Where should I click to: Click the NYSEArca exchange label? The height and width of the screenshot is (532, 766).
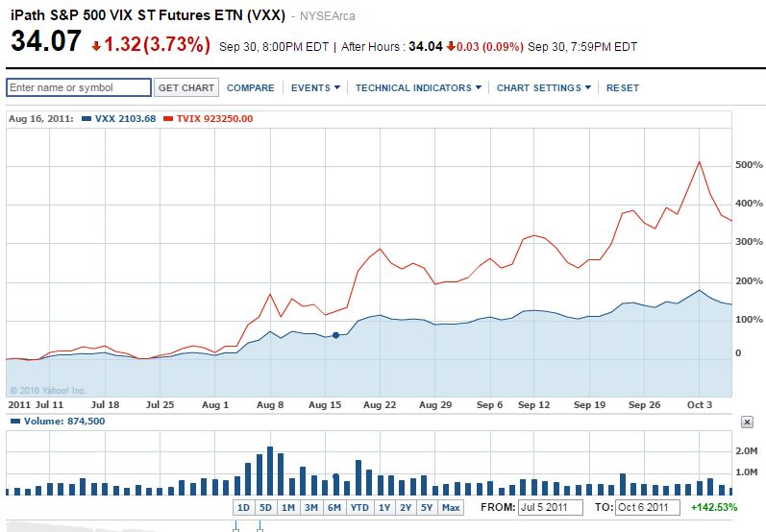(x=328, y=16)
